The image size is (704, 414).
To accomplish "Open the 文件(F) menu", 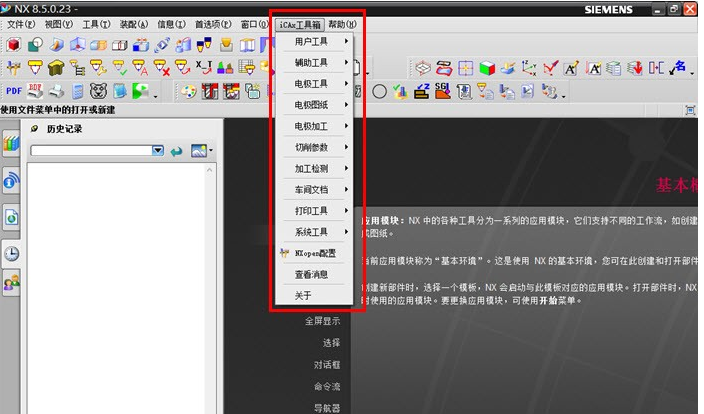I will [x=21, y=23].
